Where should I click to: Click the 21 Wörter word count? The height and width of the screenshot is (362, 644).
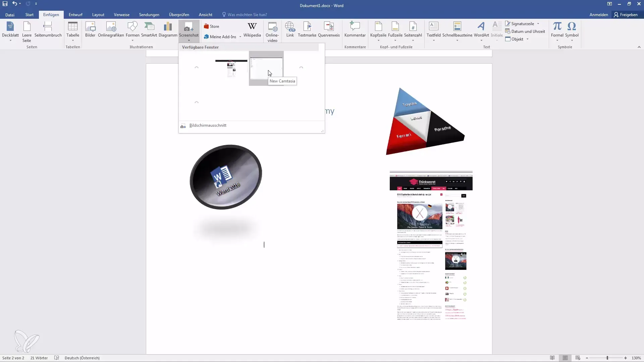coord(39,358)
